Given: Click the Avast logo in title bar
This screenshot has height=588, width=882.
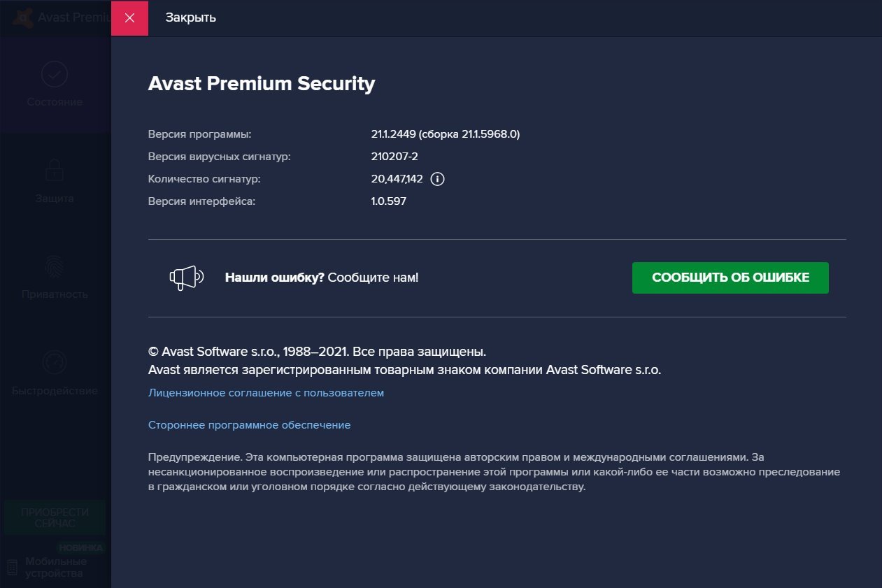Looking at the screenshot, I should [x=22, y=17].
